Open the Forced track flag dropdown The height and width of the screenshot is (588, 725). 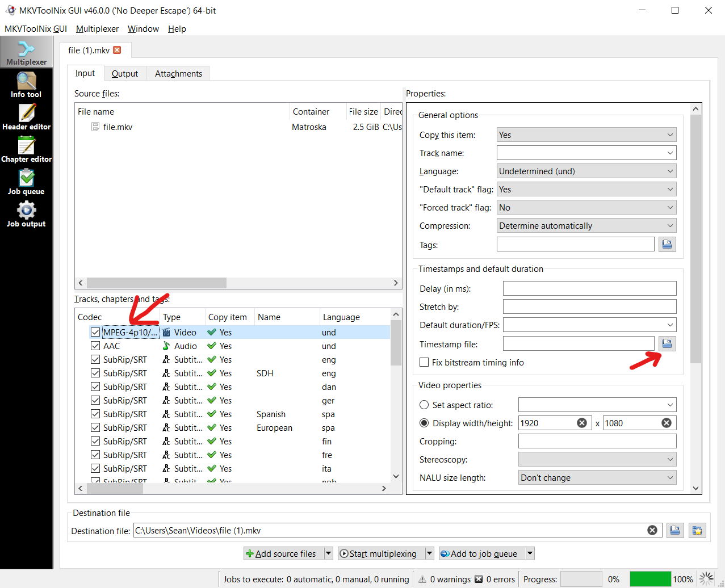(x=586, y=207)
